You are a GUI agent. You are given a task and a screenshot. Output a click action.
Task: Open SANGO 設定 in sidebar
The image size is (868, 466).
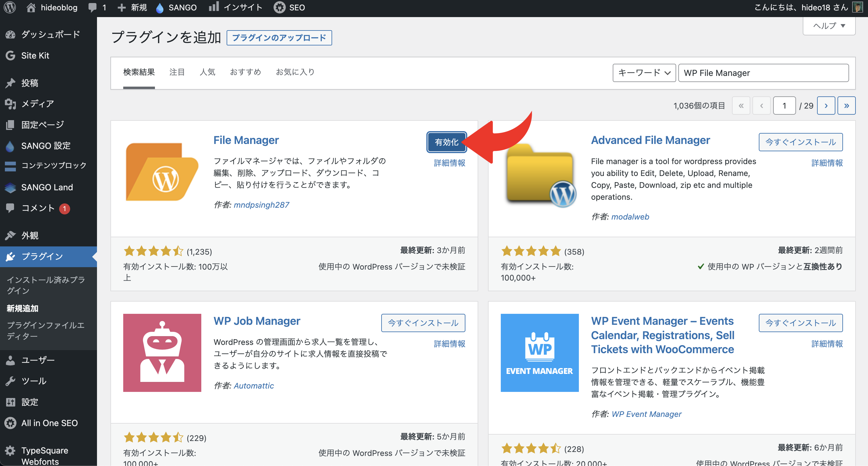coord(48,145)
